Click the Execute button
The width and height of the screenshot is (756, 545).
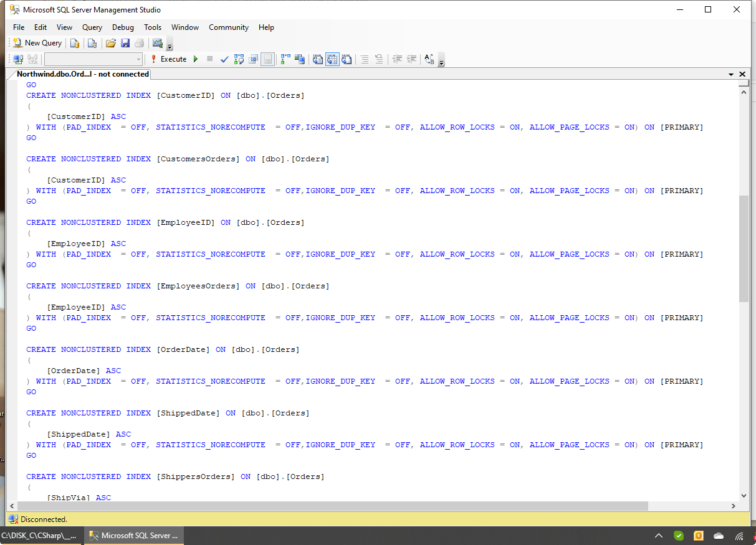168,59
